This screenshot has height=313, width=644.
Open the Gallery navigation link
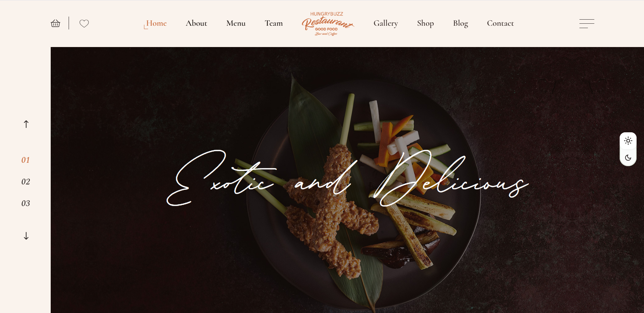386,23
